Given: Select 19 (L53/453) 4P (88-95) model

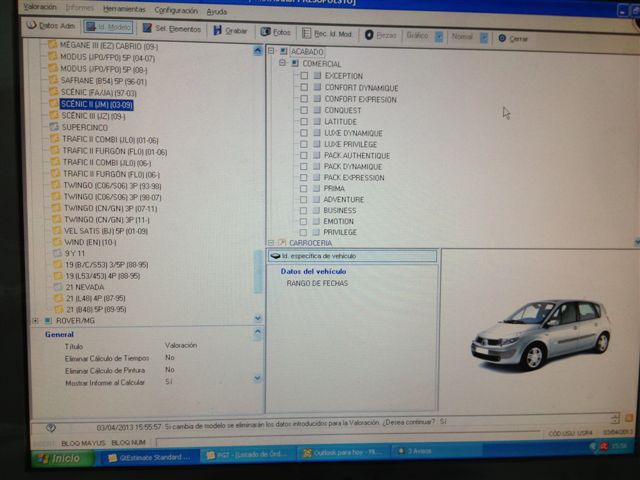Looking at the screenshot, I should coord(103,276).
